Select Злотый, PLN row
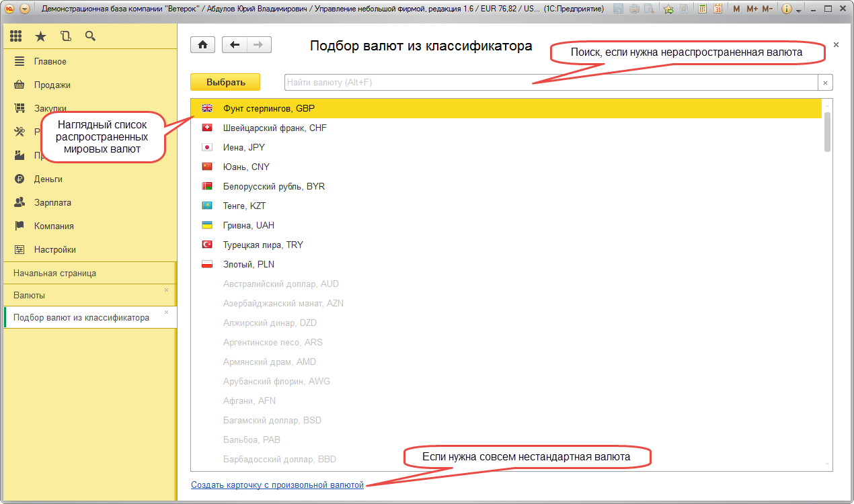The width and height of the screenshot is (854, 504). [507, 264]
